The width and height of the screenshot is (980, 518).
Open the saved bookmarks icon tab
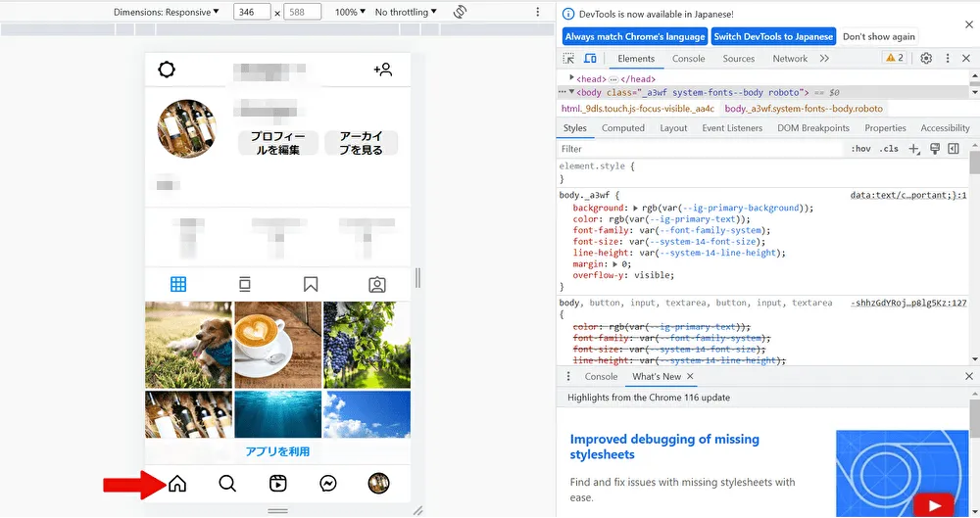click(x=311, y=284)
